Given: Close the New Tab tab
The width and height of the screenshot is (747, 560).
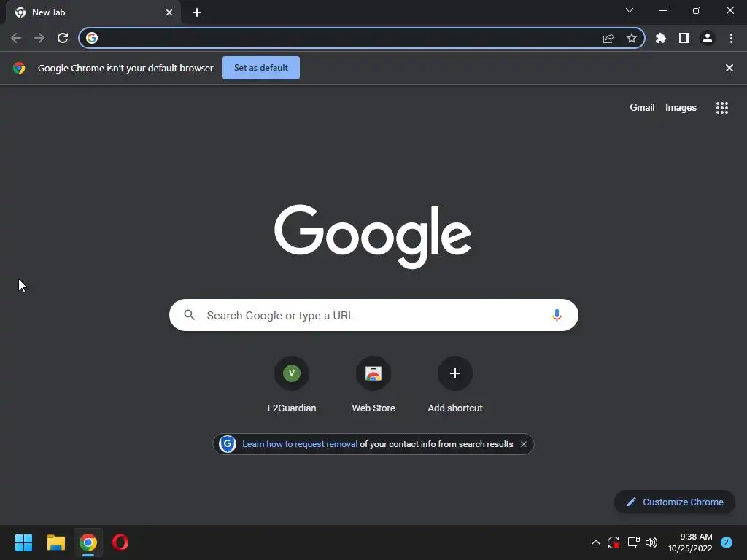Looking at the screenshot, I should [169, 12].
